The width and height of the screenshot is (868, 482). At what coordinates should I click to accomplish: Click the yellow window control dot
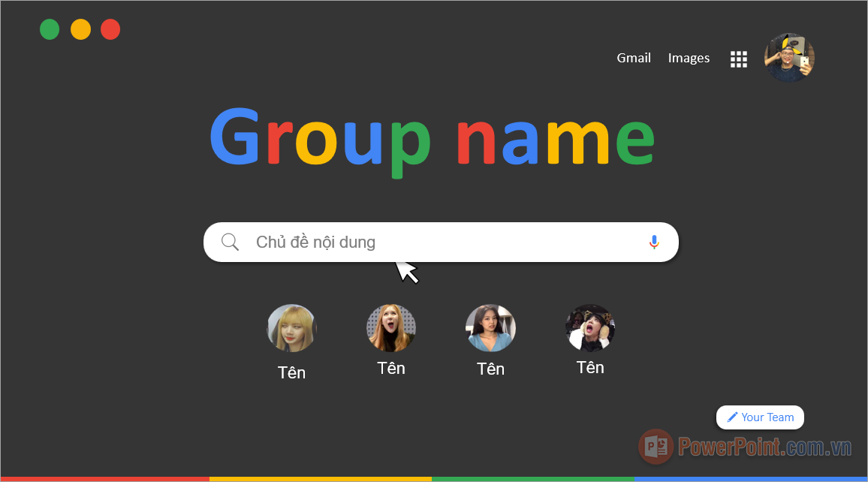click(x=81, y=29)
